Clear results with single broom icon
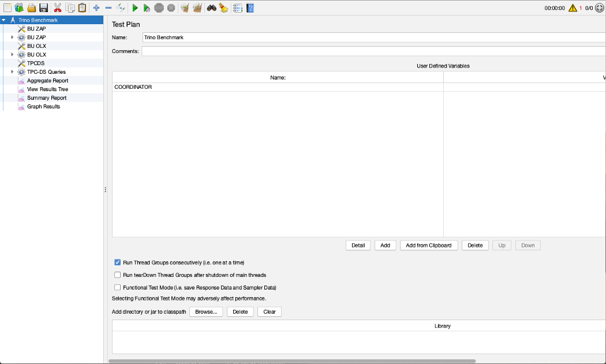Screen dimensions: 606x364 tap(185, 7)
